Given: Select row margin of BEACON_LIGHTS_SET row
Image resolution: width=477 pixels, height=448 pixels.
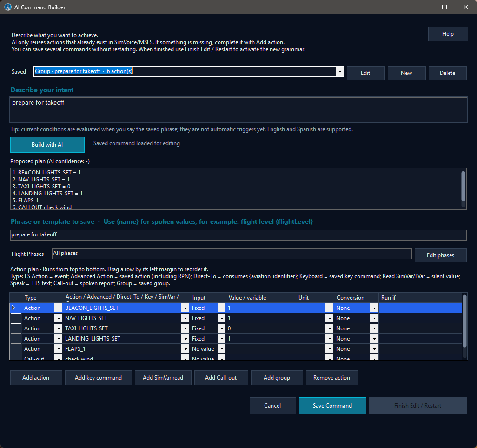Looking at the screenshot, I should tap(16, 308).
